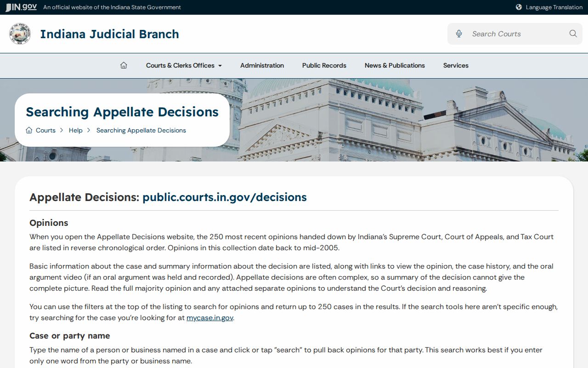Screen dimensions: 588x368
Task: Open public.courts.in.gov/decisions link
Action: pos(225,197)
